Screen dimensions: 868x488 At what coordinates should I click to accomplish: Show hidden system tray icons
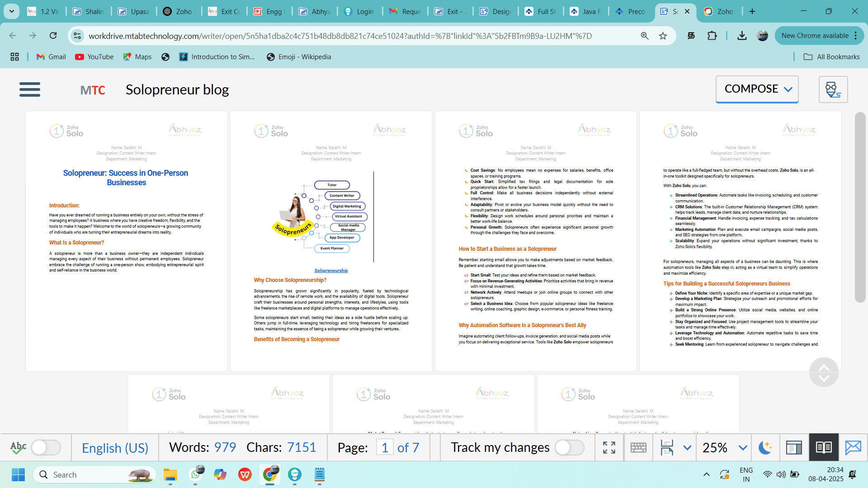pos(706,474)
